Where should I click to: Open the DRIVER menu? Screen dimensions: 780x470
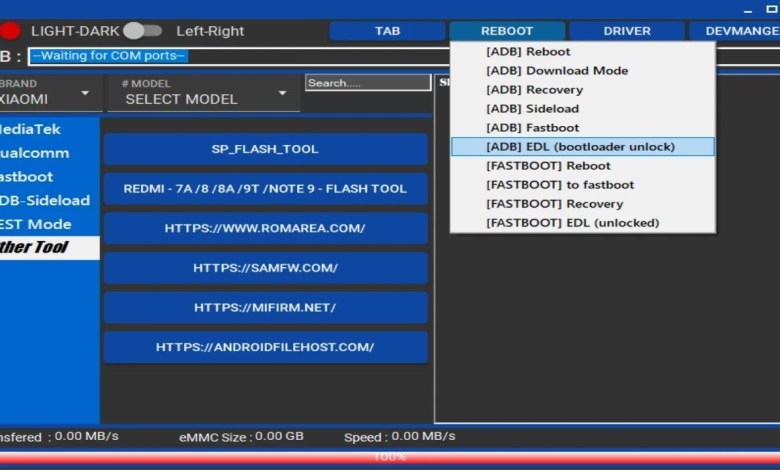(x=626, y=31)
